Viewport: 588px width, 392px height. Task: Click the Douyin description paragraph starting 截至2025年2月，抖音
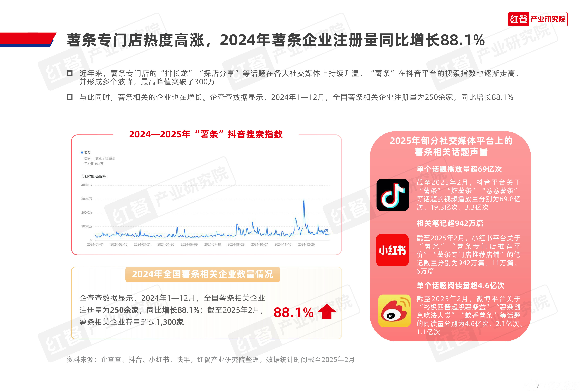(468, 195)
